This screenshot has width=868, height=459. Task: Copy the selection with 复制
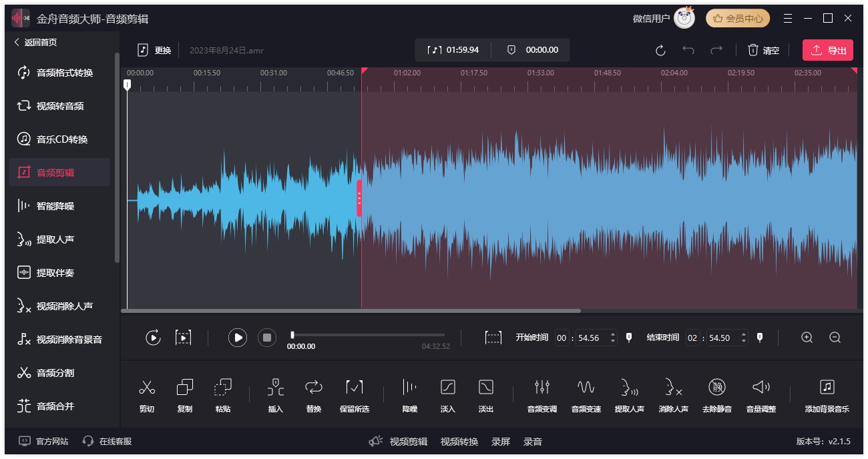pos(185,396)
